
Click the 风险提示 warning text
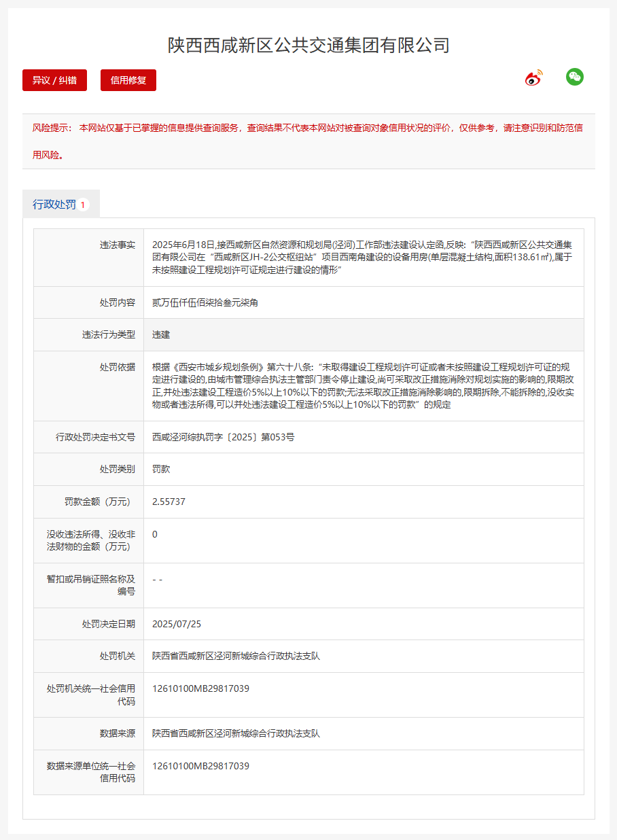[308, 141]
